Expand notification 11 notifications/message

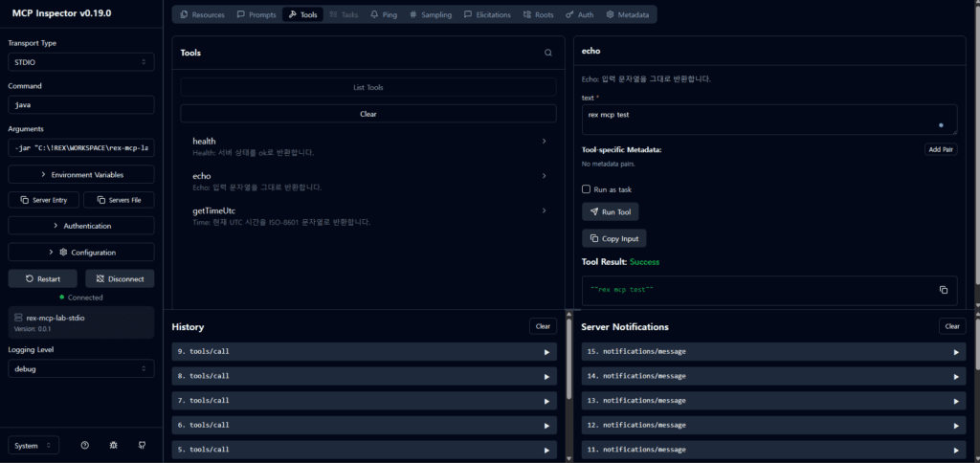point(773,450)
